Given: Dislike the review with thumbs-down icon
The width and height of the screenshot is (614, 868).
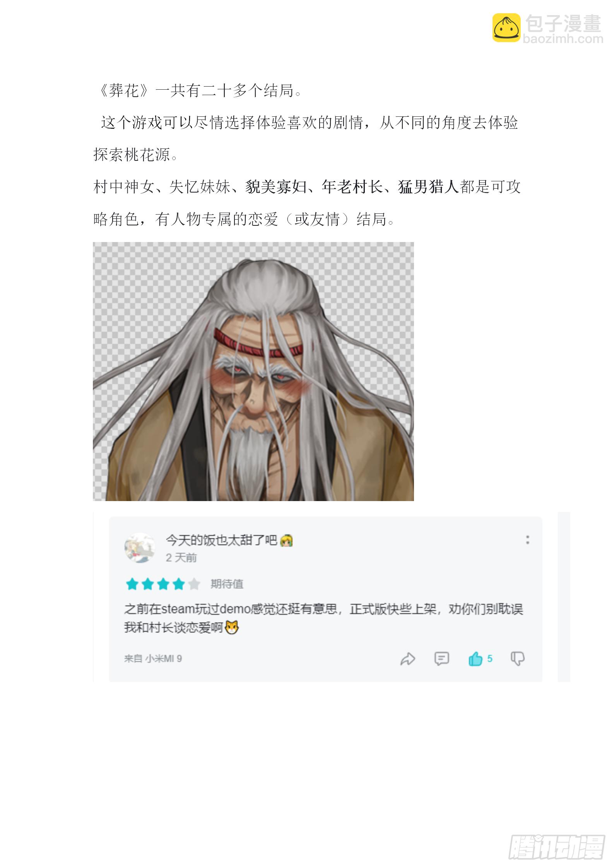Looking at the screenshot, I should click(x=517, y=659).
